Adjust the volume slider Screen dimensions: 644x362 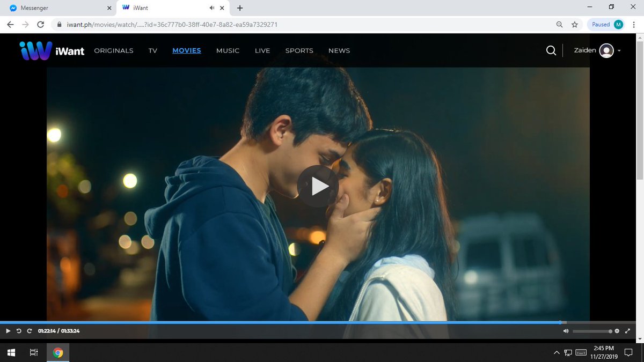pyautogui.click(x=592, y=331)
